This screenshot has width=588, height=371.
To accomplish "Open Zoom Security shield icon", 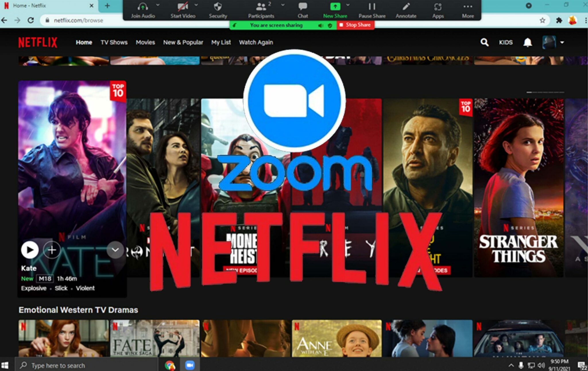I will click(x=218, y=6).
